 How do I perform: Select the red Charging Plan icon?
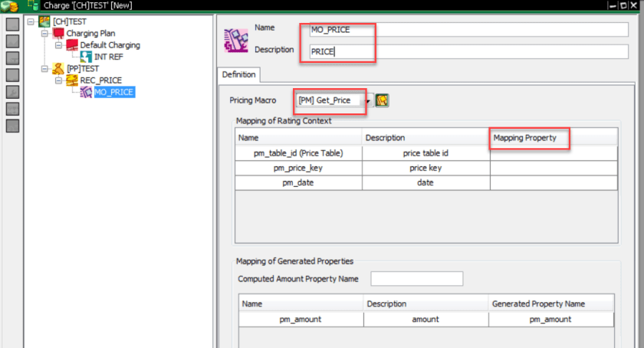pyautogui.click(x=58, y=33)
